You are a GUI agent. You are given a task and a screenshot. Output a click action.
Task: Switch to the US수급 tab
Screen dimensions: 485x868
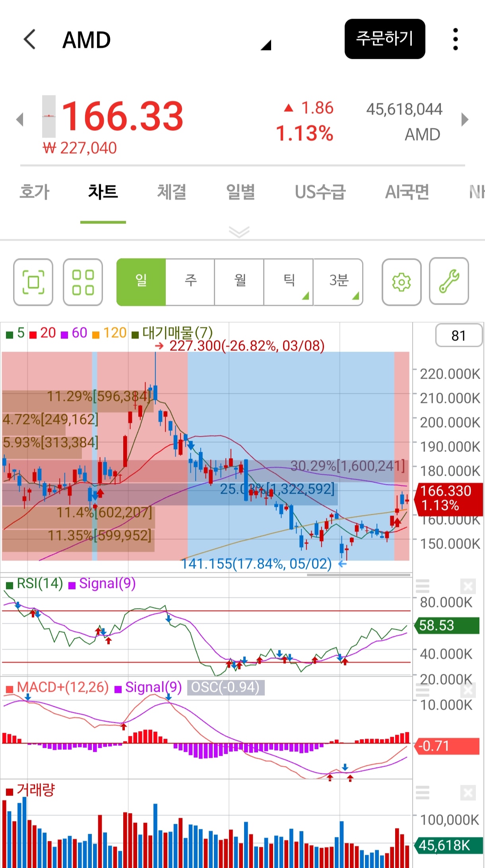pyautogui.click(x=320, y=192)
